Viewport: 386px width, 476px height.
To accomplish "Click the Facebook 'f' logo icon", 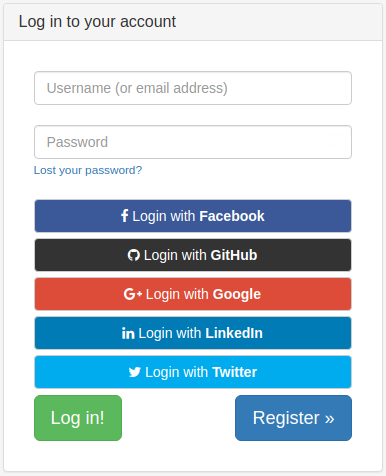I will pyautogui.click(x=125, y=216).
